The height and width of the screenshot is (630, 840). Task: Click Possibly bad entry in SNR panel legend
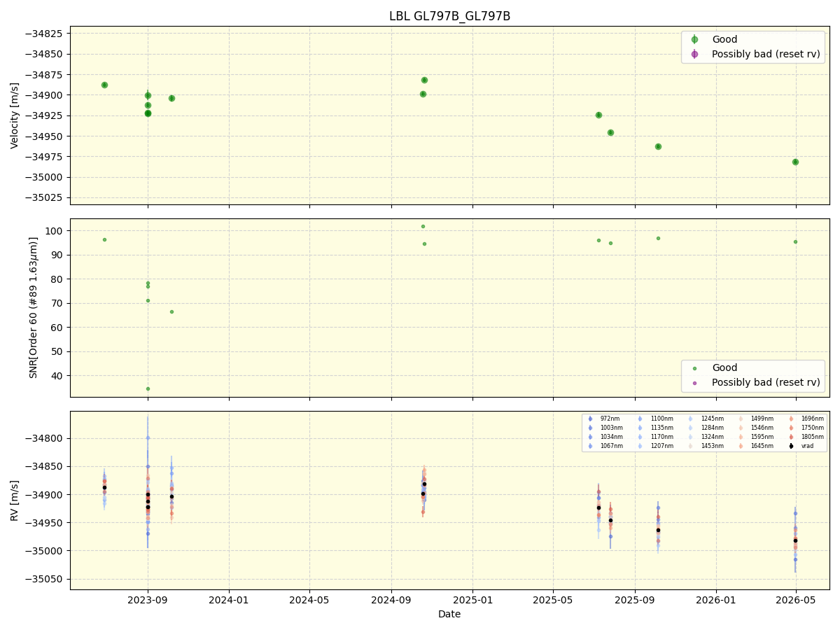click(x=766, y=382)
